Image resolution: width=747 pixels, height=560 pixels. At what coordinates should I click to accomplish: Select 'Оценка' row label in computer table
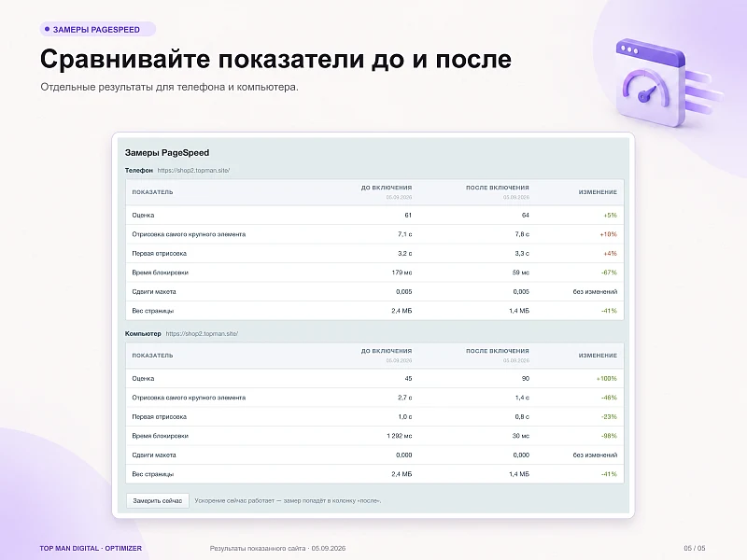tap(143, 379)
